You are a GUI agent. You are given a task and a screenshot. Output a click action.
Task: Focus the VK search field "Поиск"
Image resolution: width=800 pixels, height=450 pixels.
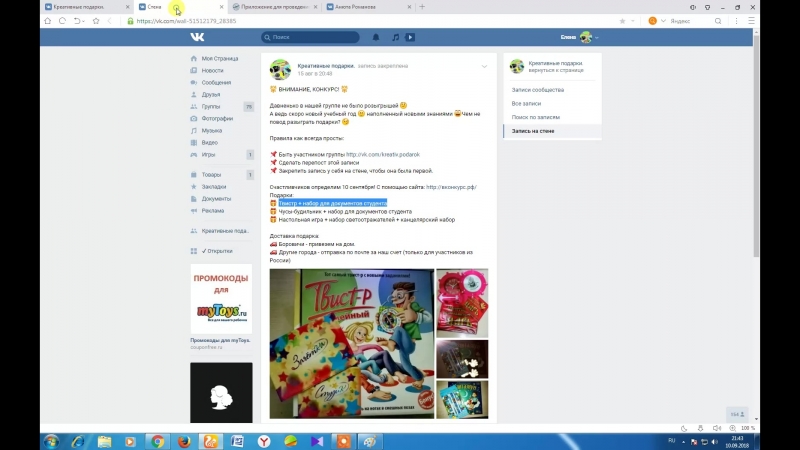click(x=310, y=37)
